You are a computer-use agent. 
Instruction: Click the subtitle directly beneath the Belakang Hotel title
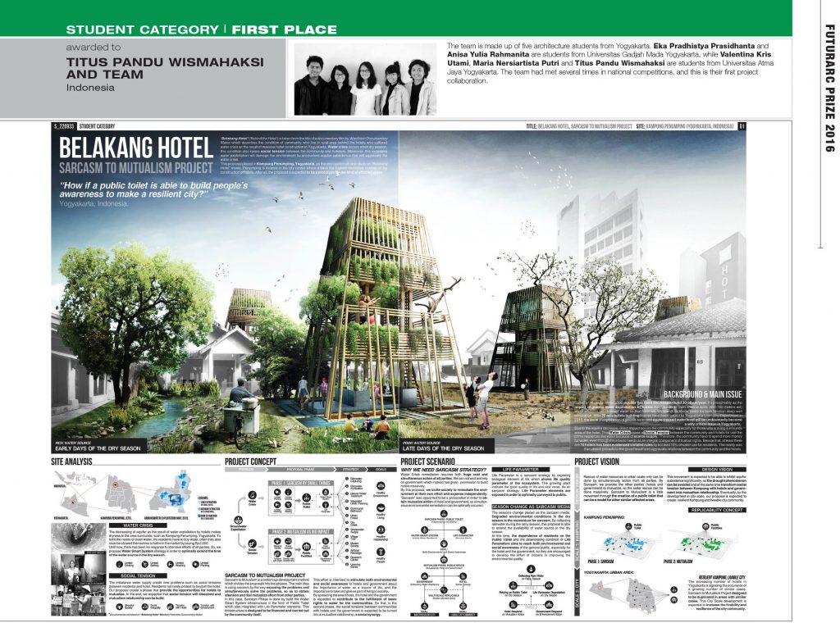(x=136, y=168)
